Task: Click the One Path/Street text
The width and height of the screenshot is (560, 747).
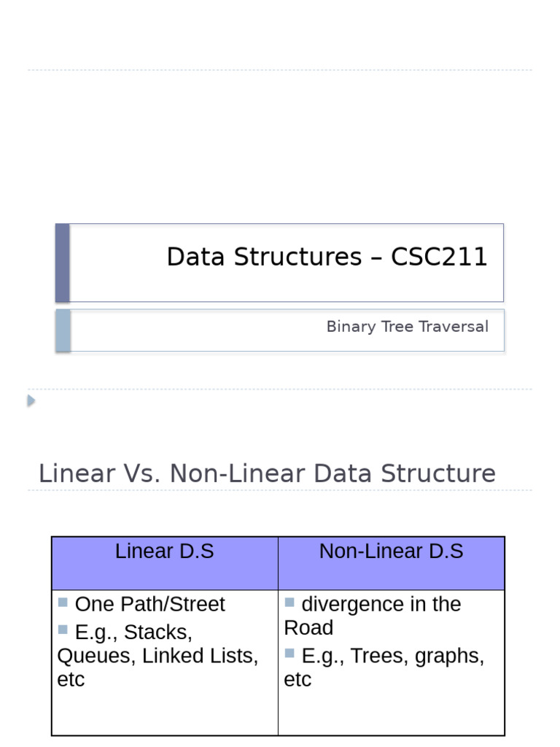Action: (150, 604)
